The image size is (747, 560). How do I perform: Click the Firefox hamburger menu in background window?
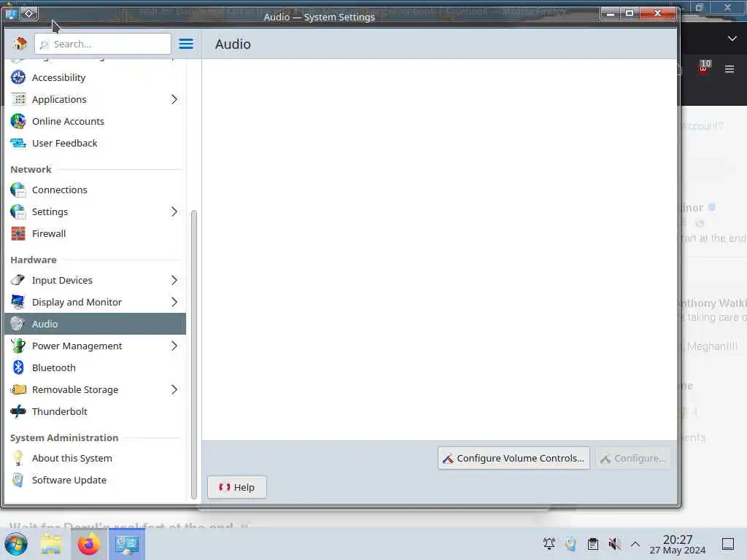[x=729, y=69]
